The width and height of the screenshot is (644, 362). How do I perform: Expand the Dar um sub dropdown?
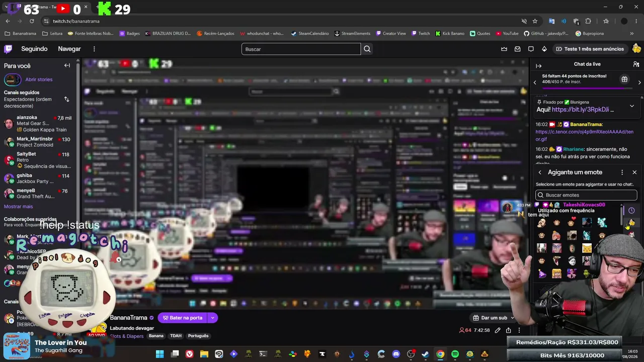click(513, 318)
